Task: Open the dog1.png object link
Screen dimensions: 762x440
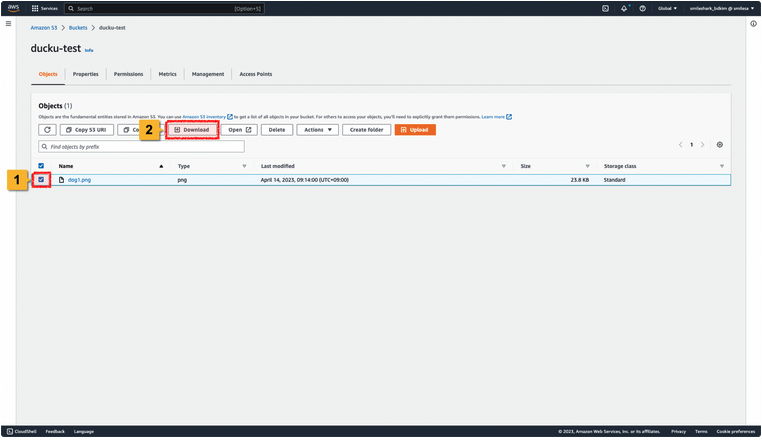Action: (x=79, y=180)
